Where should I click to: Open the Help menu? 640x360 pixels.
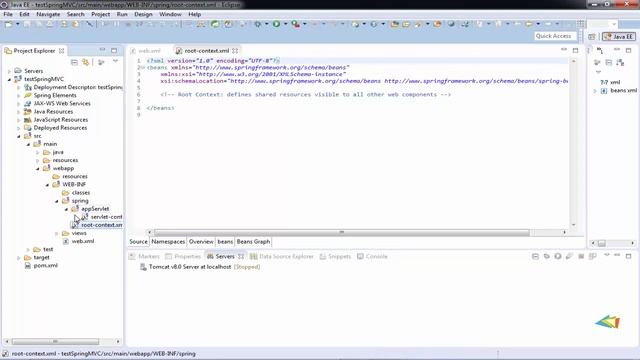pyautogui.click(x=195, y=14)
